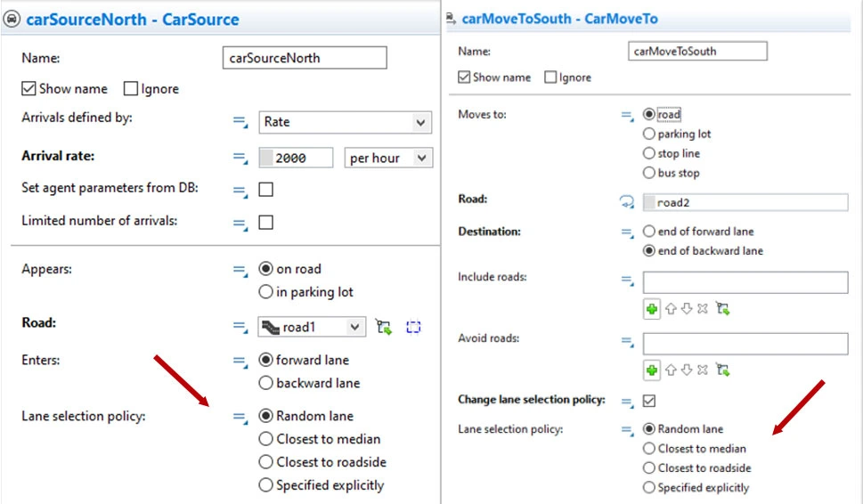Click the dashed-square locate road icon
Screen dimensions: 863x504
(x=413, y=327)
